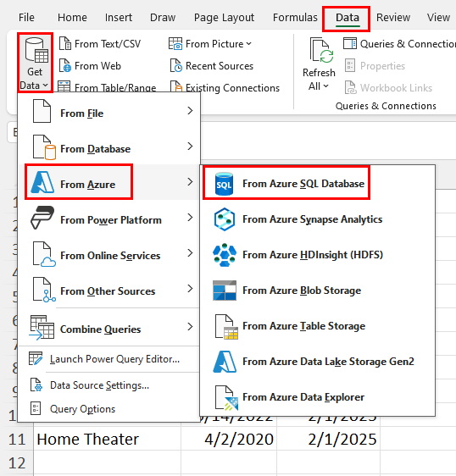456x476 pixels.
Task: Click the From Database cylinder icon
Action: coord(44,147)
